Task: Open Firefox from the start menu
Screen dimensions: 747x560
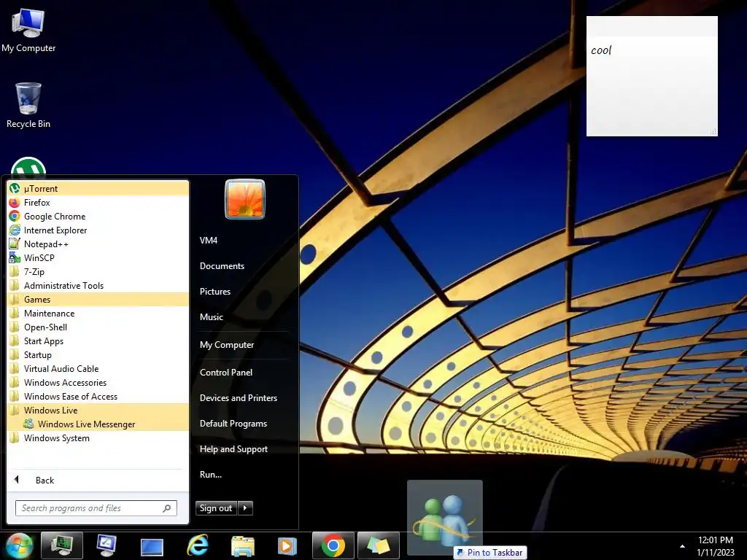Action: coord(98,203)
